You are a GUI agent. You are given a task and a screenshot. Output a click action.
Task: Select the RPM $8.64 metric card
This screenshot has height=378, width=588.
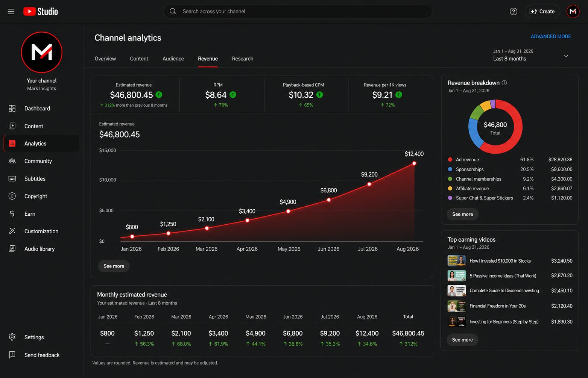[x=222, y=95]
